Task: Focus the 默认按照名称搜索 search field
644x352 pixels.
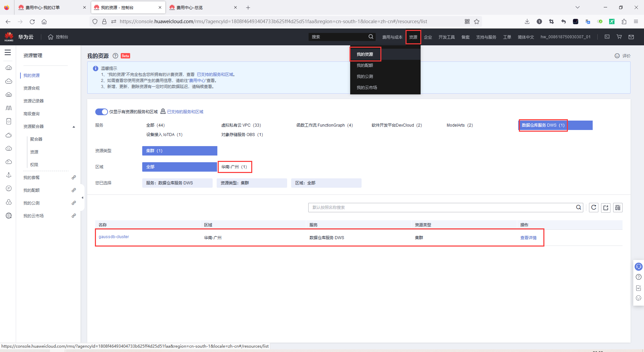Action: click(445, 208)
